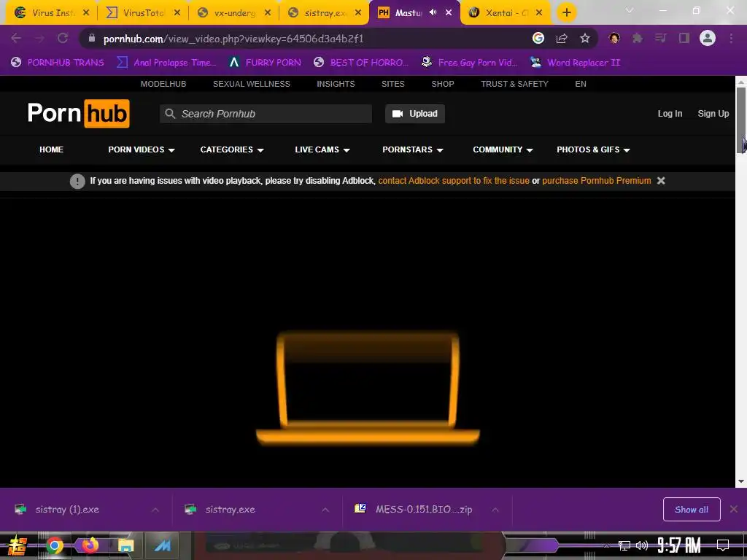Image resolution: width=747 pixels, height=560 pixels.
Task: Expand options for sistray (1).exe download
Action: click(x=155, y=510)
